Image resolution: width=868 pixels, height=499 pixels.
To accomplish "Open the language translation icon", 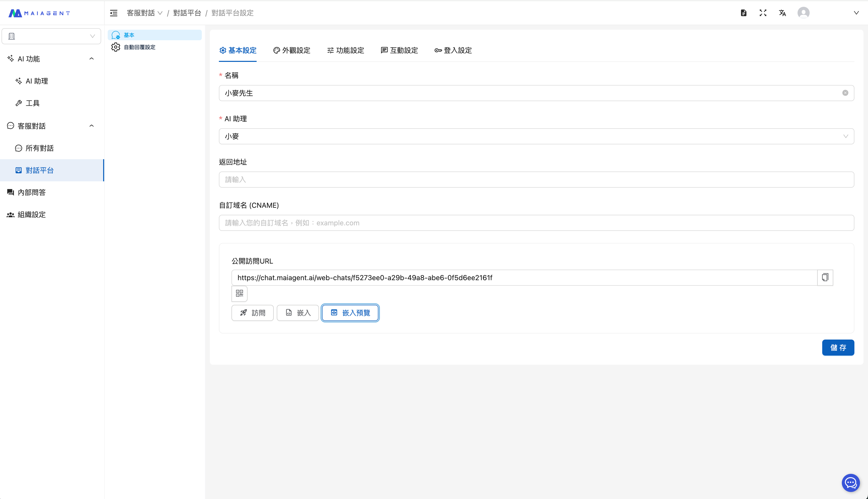I will click(x=782, y=13).
